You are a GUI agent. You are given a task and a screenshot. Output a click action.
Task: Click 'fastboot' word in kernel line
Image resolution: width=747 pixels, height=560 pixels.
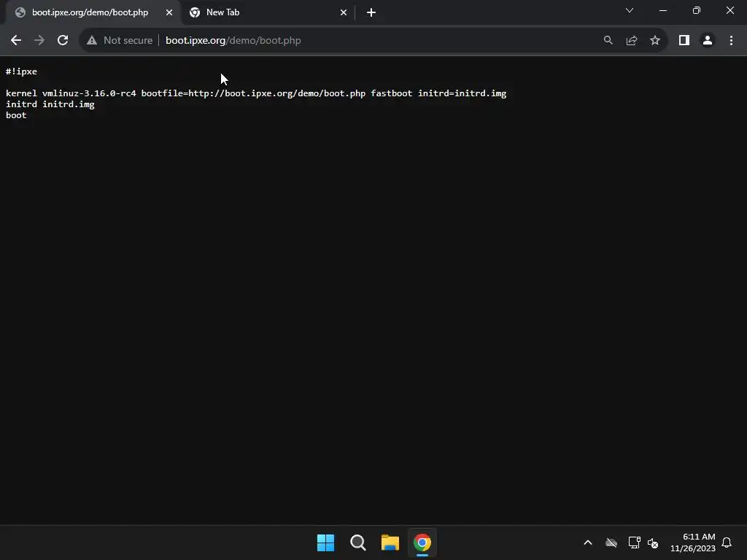pyautogui.click(x=392, y=93)
